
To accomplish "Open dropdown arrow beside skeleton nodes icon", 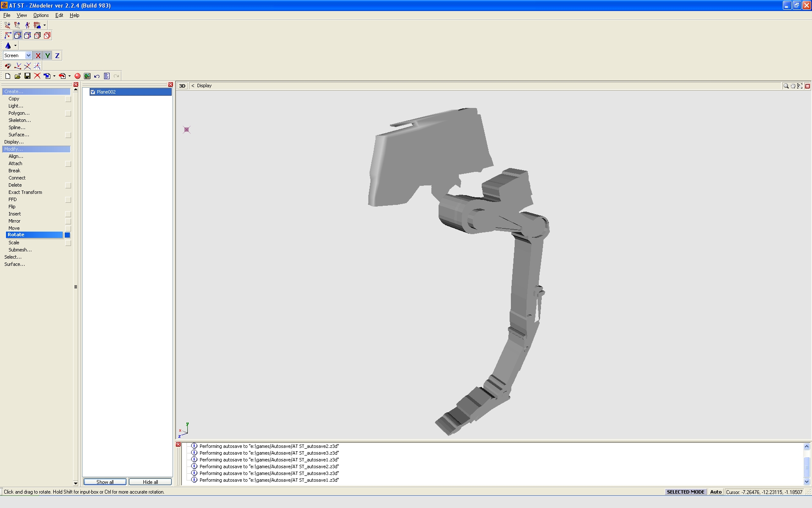I will [x=44, y=25].
